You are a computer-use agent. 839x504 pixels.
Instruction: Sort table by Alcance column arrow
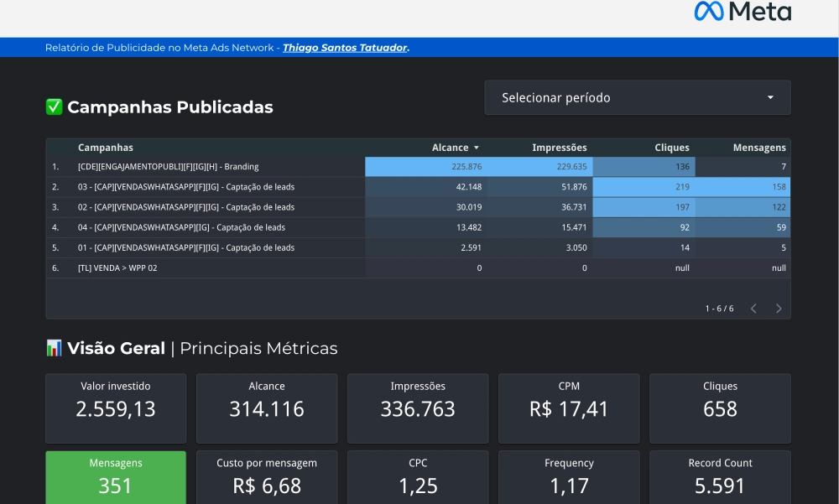[477, 148]
